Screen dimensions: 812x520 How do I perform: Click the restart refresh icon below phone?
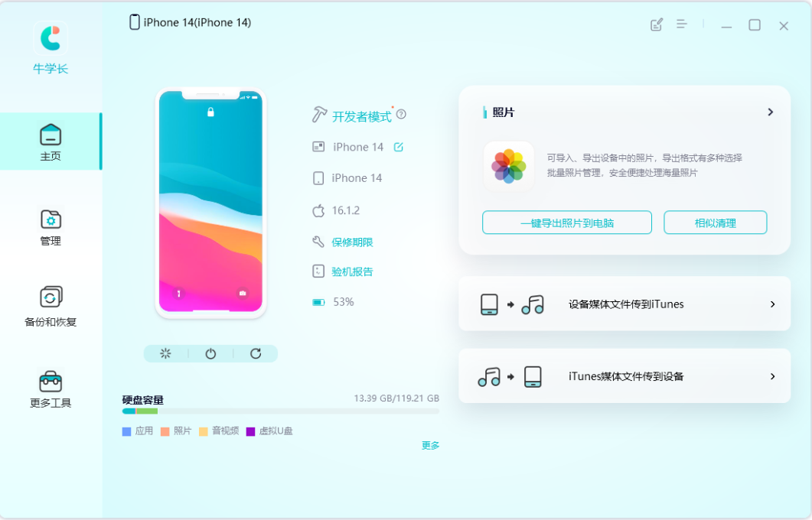click(256, 353)
